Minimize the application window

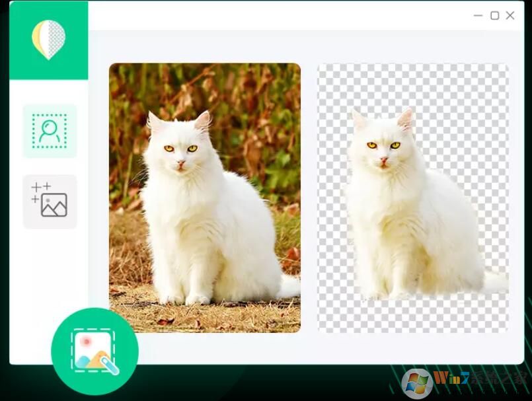pos(477,15)
